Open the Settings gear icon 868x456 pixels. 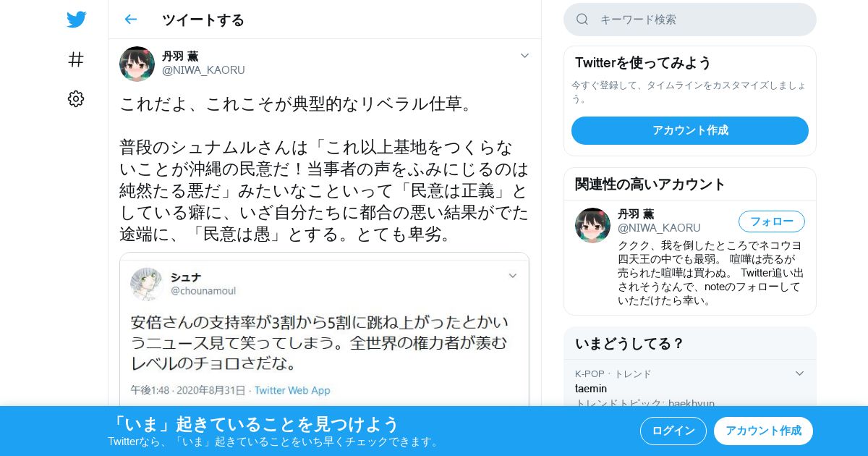click(76, 99)
